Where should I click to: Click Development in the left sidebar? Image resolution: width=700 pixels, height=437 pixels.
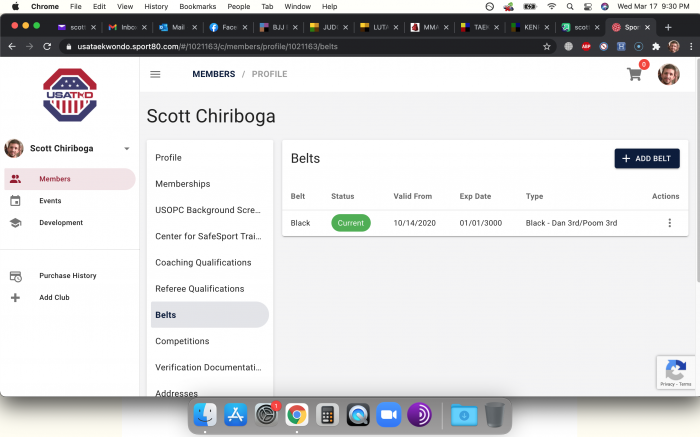[70, 223]
